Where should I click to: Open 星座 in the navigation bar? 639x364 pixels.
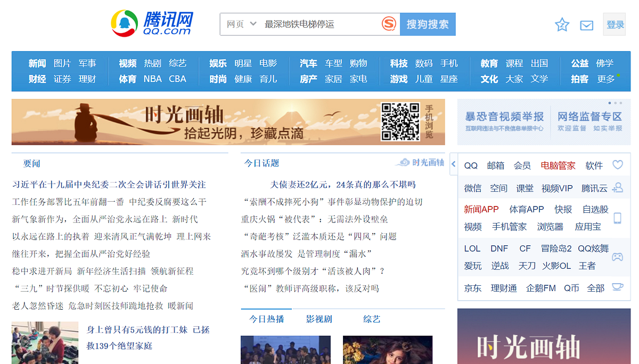click(x=449, y=79)
